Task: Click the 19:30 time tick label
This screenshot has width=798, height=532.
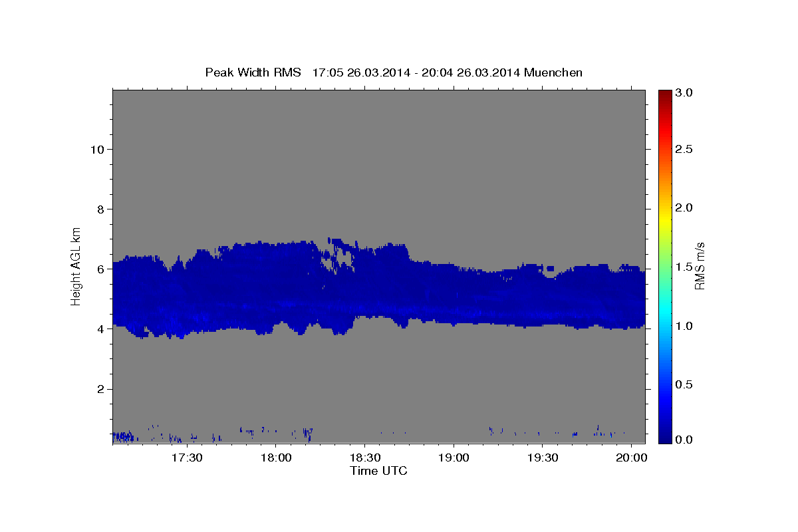Action: [543, 458]
